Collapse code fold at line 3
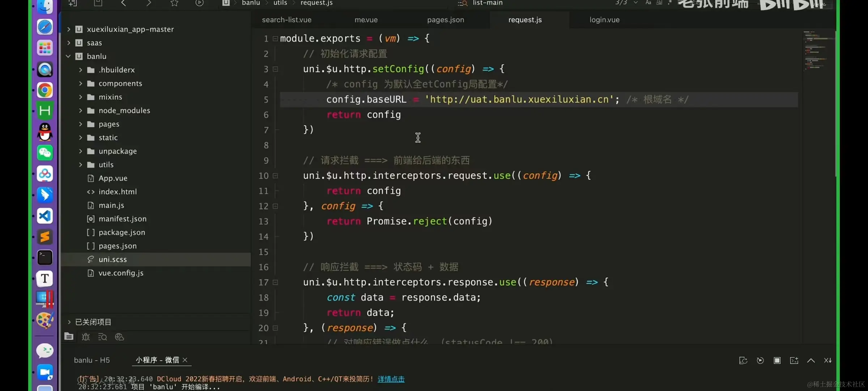 point(276,69)
